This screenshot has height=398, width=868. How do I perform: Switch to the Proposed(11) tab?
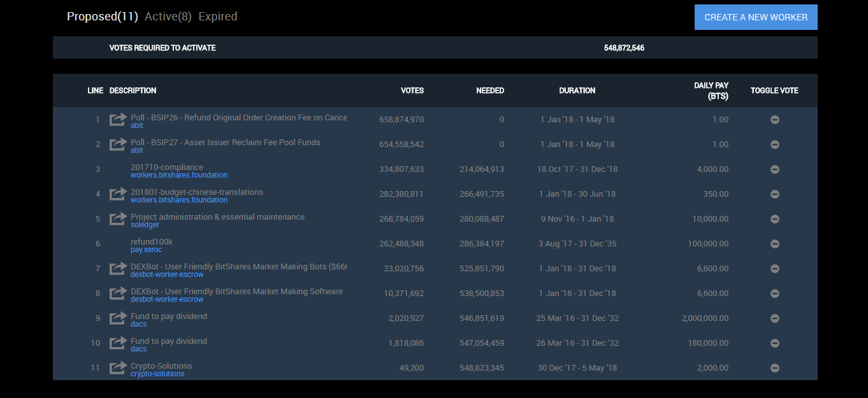102,17
